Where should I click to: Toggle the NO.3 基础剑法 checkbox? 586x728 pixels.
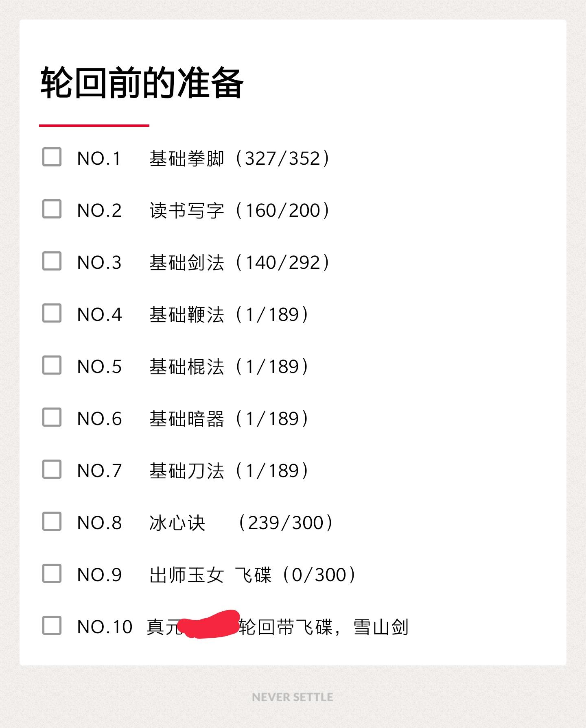click(x=52, y=261)
